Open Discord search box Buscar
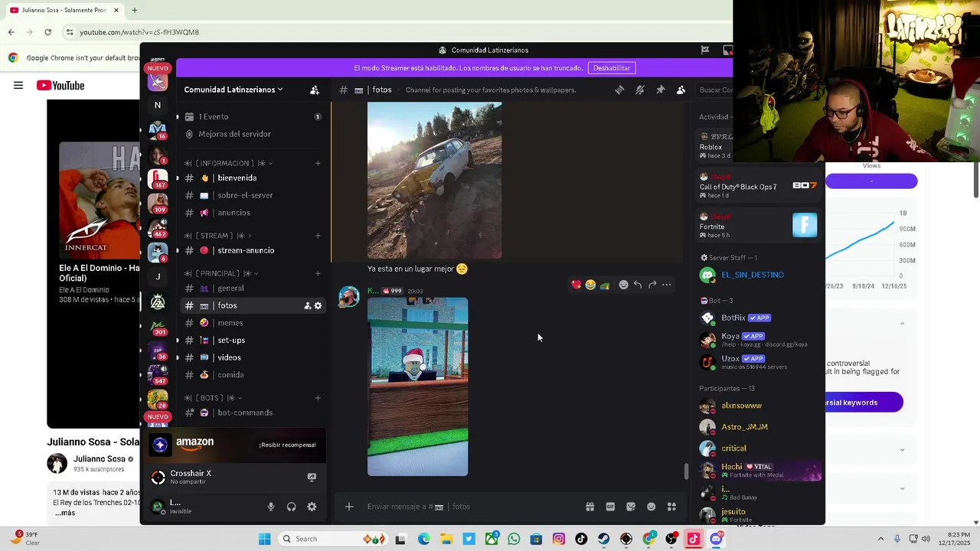This screenshot has height=551, width=980. (715, 90)
